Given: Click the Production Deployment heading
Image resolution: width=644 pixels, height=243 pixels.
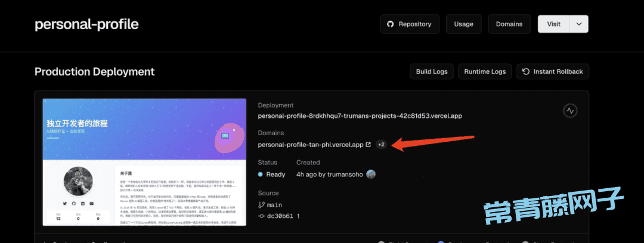Looking at the screenshot, I should point(94,72).
